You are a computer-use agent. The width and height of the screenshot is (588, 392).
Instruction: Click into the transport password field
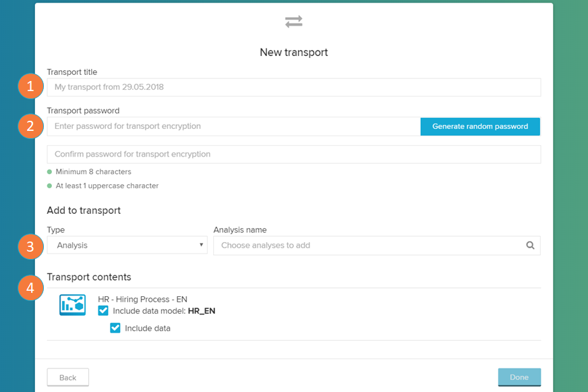tap(233, 126)
